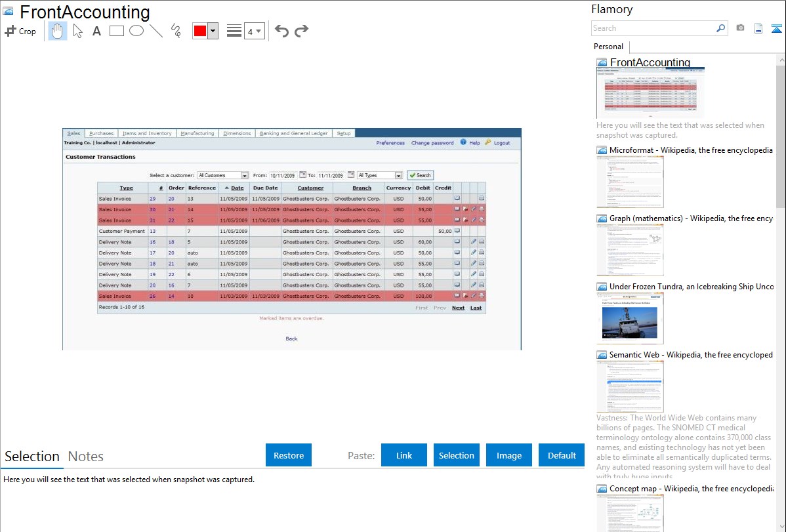Open the Microformat Wikipedia snapshot thumbnail
The height and width of the screenshot is (532, 786).
point(630,182)
